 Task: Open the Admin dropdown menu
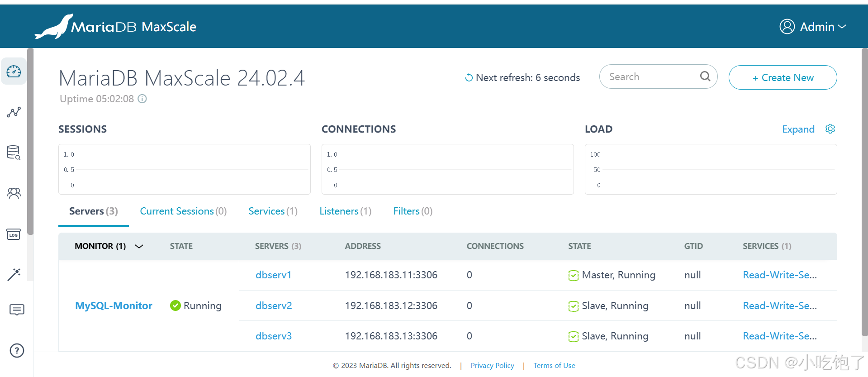813,27
